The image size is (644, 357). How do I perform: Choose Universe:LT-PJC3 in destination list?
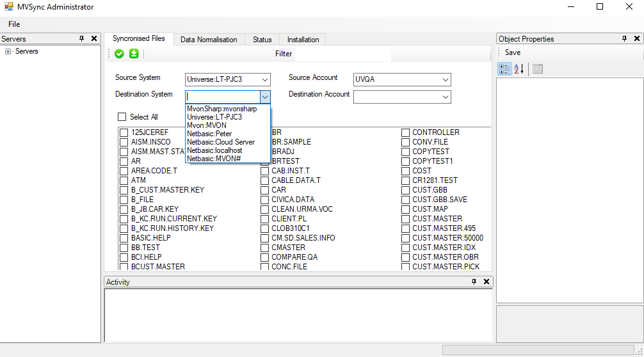click(x=228, y=117)
